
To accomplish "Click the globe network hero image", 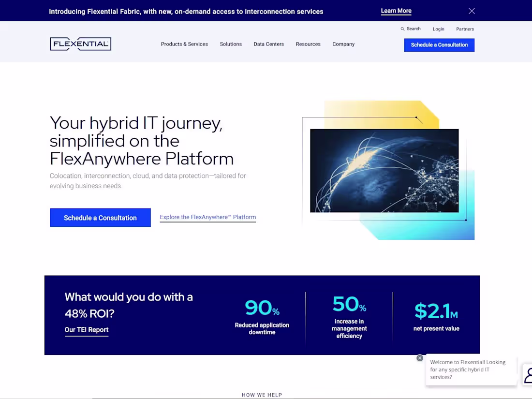I will pyautogui.click(x=384, y=171).
